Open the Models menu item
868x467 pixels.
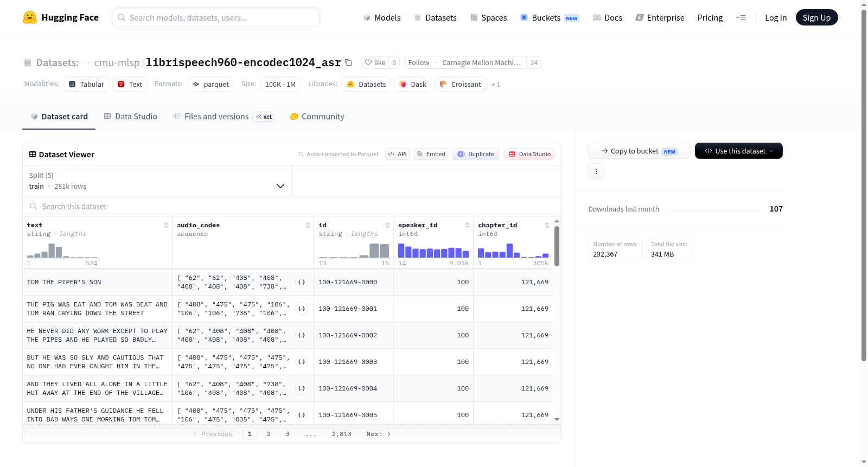pos(382,17)
